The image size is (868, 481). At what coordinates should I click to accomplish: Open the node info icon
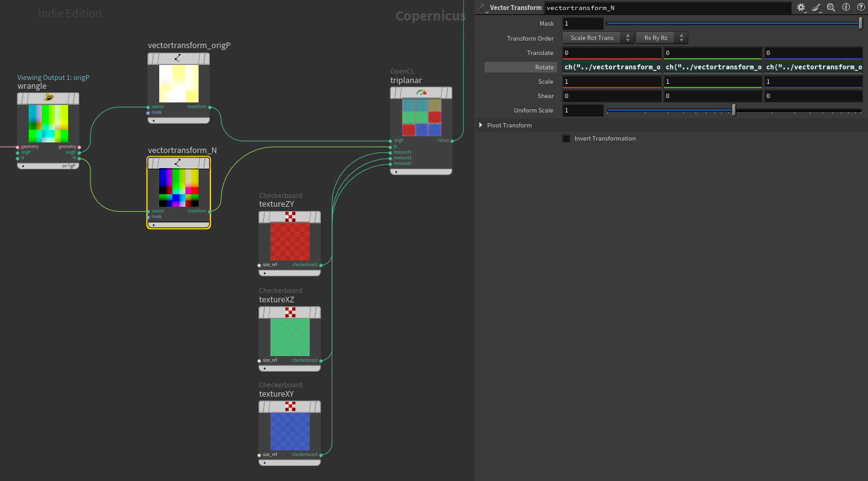click(846, 7)
